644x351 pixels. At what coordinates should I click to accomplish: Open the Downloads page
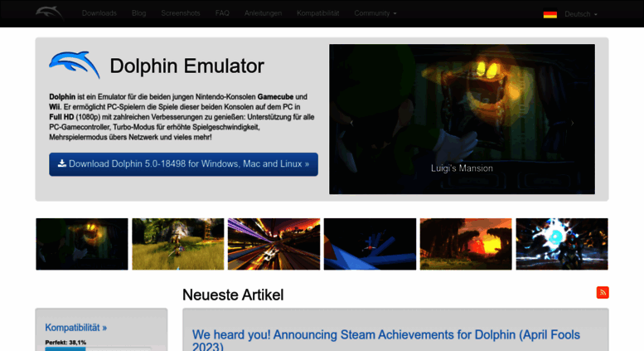99,13
